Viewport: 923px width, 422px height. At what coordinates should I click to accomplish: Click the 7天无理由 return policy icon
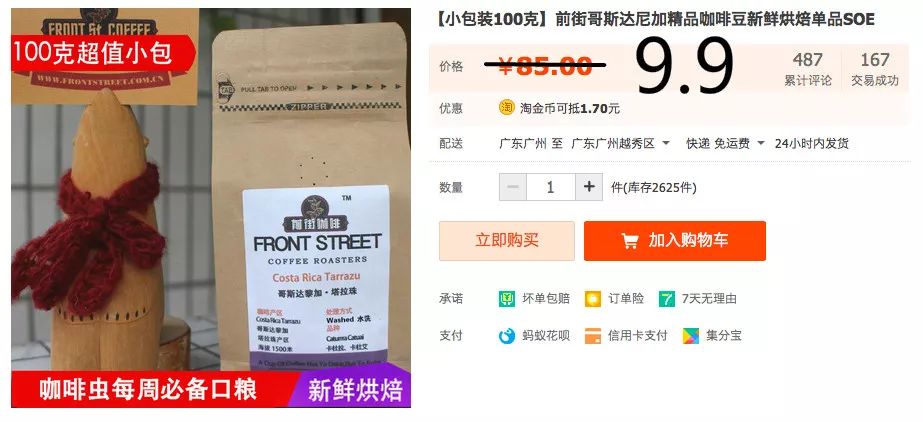tap(667, 298)
